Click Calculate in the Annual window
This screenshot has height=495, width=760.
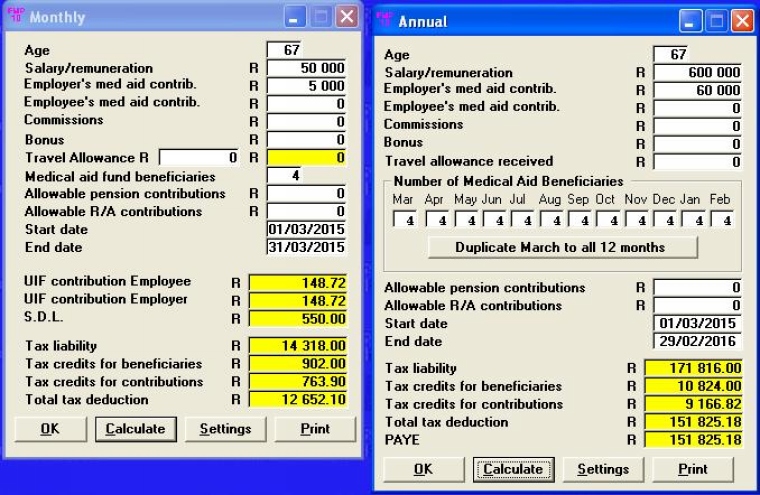tap(513, 469)
